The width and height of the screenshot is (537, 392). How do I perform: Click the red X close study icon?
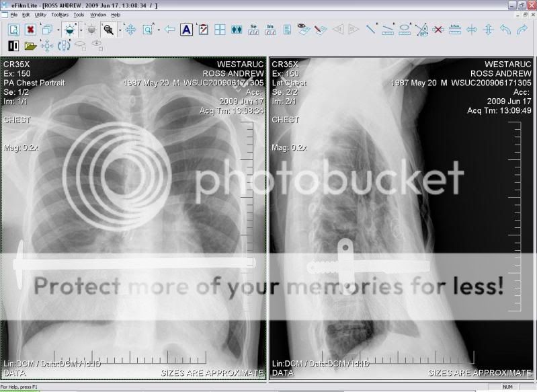30,30
